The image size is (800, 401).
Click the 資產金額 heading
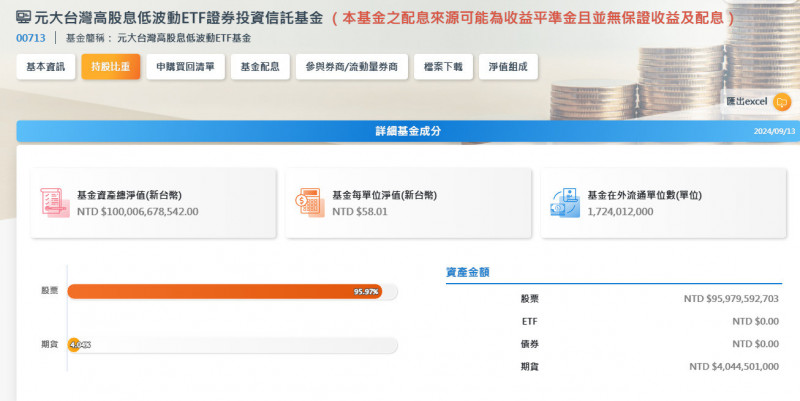[x=468, y=272]
